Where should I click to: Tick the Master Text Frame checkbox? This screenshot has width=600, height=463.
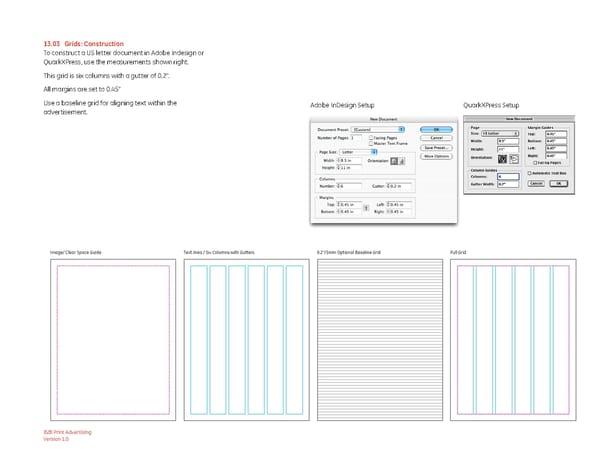[372, 143]
